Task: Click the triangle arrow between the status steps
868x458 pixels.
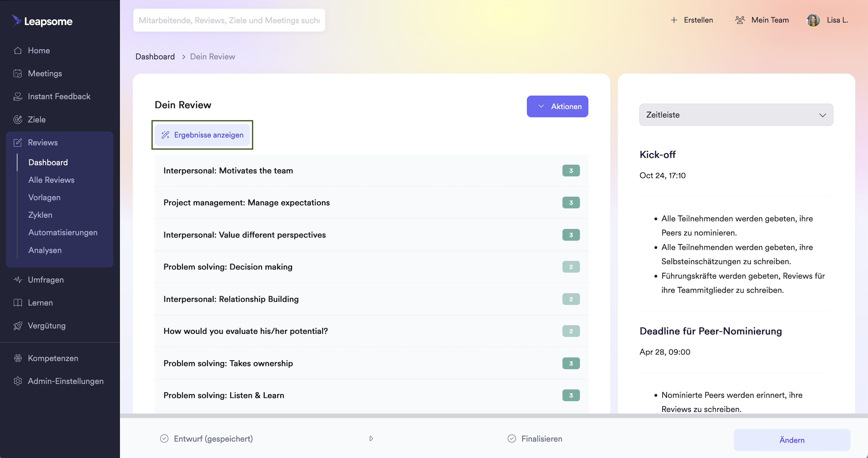Action: coord(371,438)
